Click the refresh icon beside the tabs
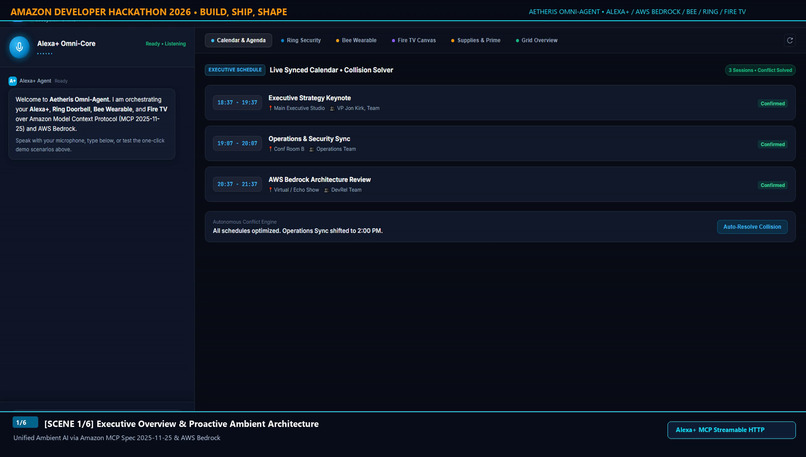 (790, 40)
